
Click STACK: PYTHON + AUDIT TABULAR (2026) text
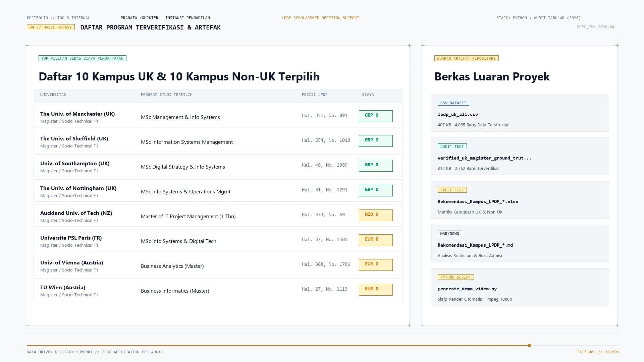pyautogui.click(x=539, y=18)
